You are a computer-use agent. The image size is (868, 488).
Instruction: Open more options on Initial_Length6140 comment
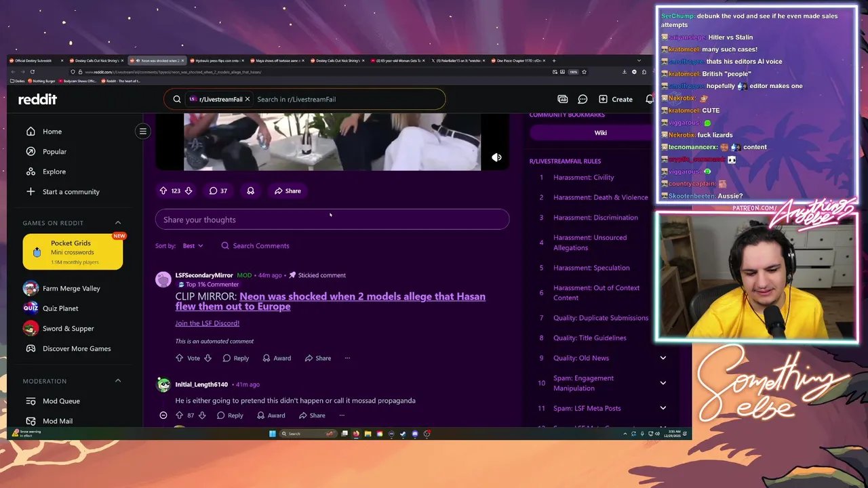(x=342, y=415)
